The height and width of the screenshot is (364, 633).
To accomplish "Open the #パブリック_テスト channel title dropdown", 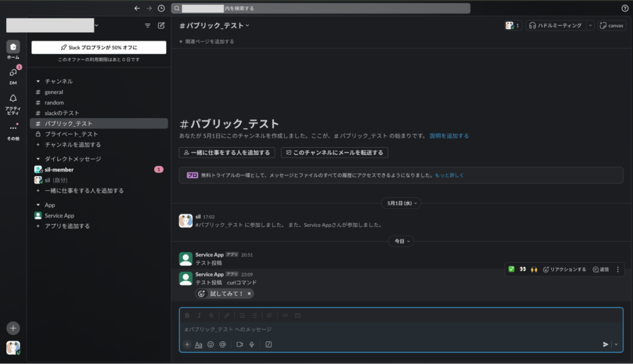I will (215, 25).
